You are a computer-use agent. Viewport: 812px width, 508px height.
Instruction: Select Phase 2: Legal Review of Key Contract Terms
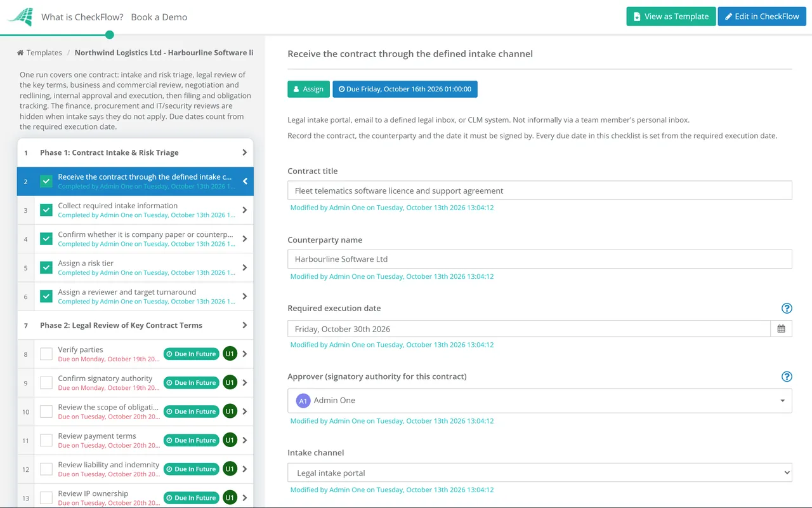coord(121,325)
